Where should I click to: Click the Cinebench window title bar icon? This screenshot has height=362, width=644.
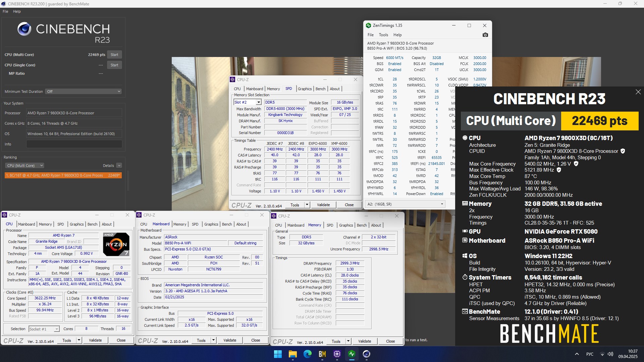tap(3, 4)
